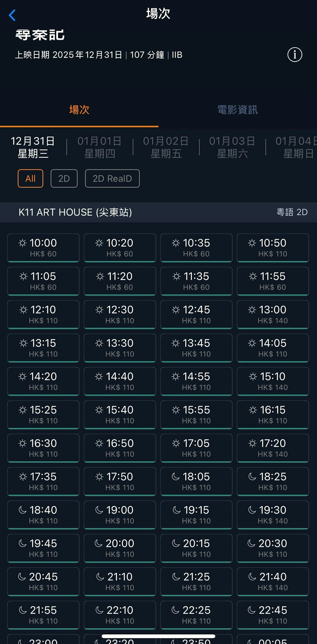The width and height of the screenshot is (317, 644).
Task: Choose the 11:55 HK$ 60 showtime
Action: 273,281
